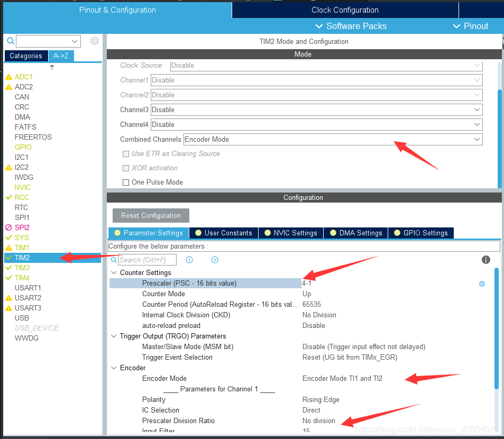
Task: Click the search magnifier icon in peripheral panel
Action: (11, 41)
